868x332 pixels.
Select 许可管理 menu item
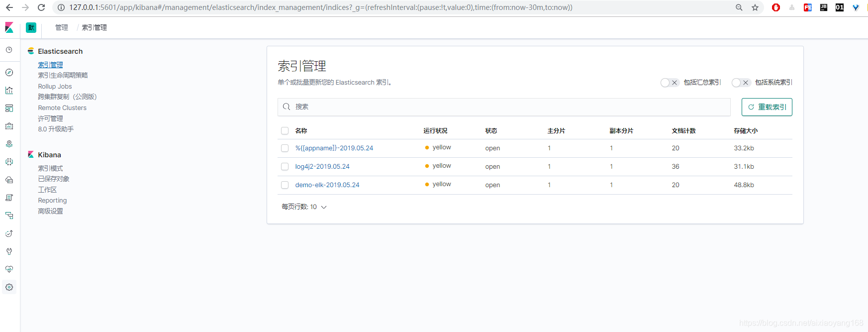50,118
